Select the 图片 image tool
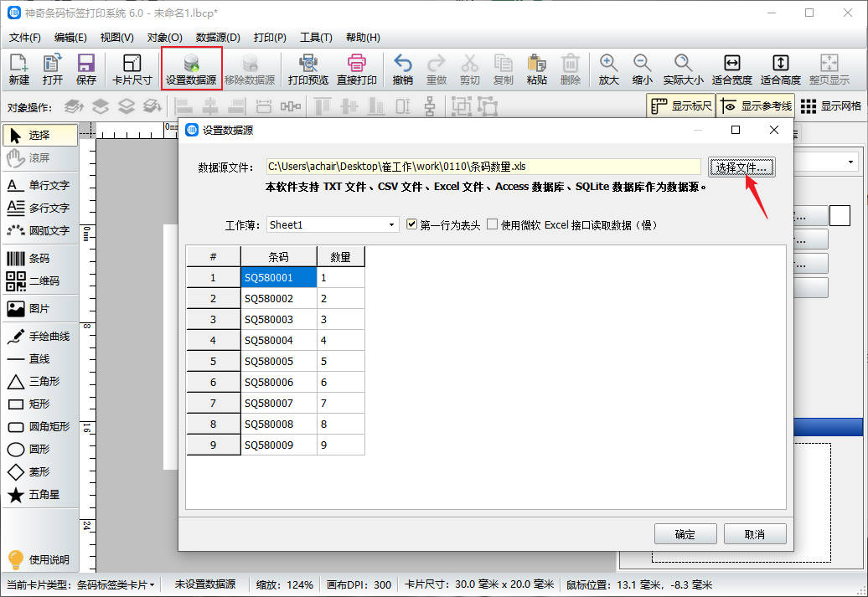This screenshot has width=868, height=597. 40,309
